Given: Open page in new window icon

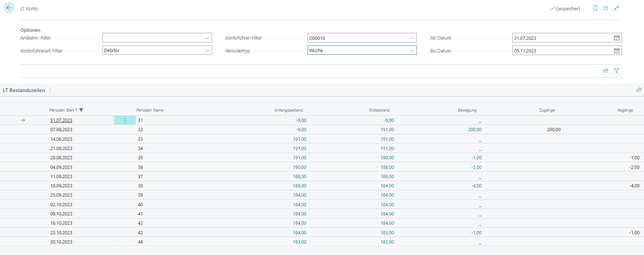Looking at the screenshot, I should 606,8.
